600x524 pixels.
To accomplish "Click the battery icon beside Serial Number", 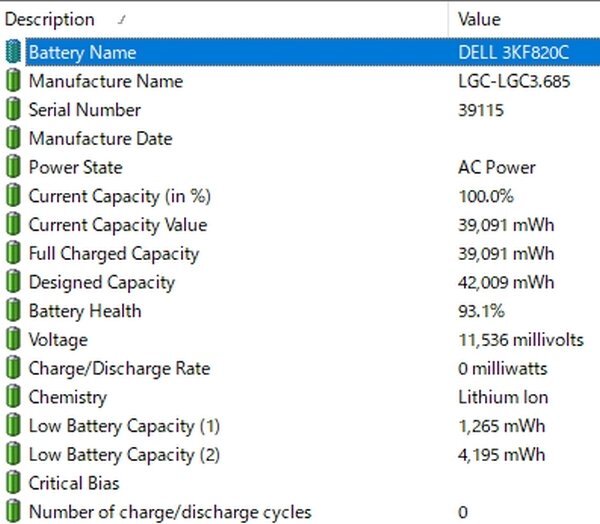I will [13, 110].
